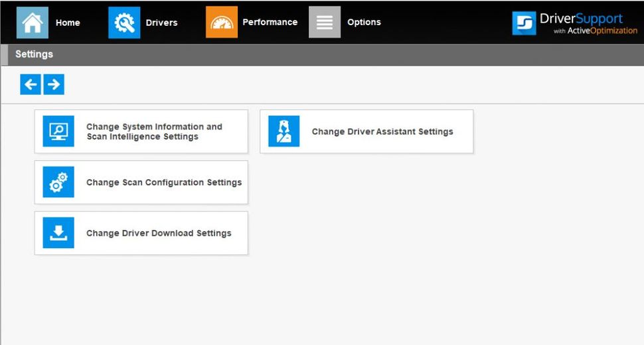644x345 pixels.
Task: Open the Options list icon
Action: [x=325, y=22]
